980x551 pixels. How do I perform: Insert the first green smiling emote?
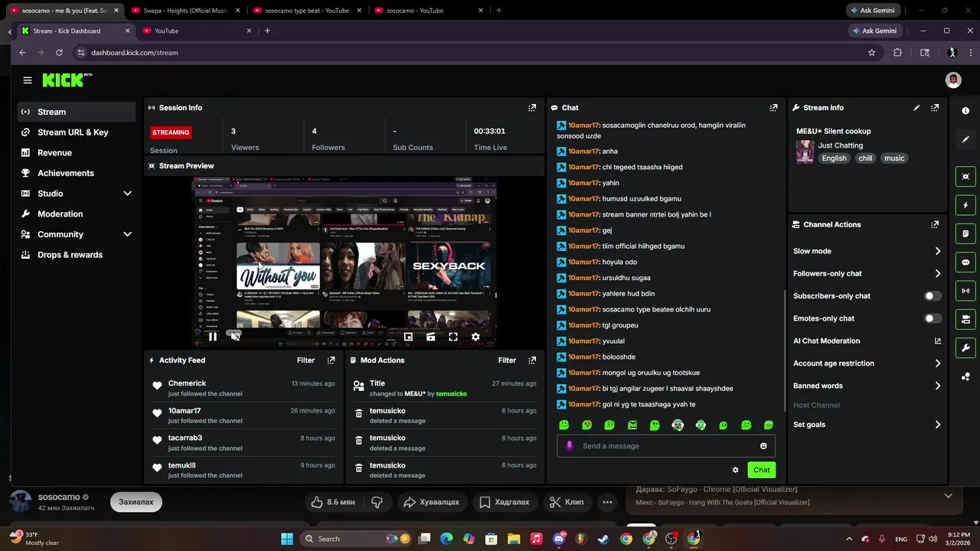click(x=564, y=425)
